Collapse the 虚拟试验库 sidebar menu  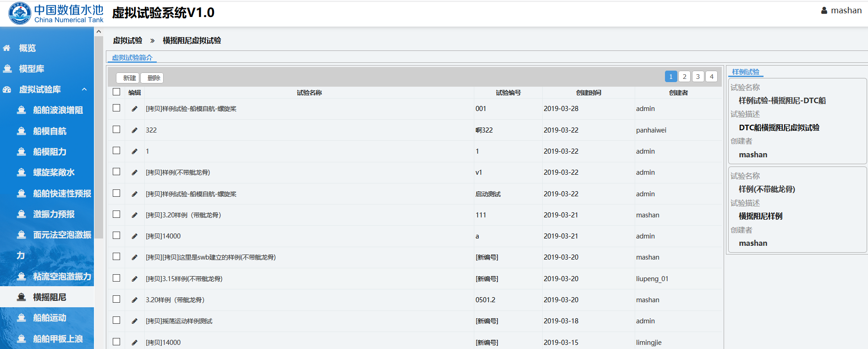(x=84, y=89)
